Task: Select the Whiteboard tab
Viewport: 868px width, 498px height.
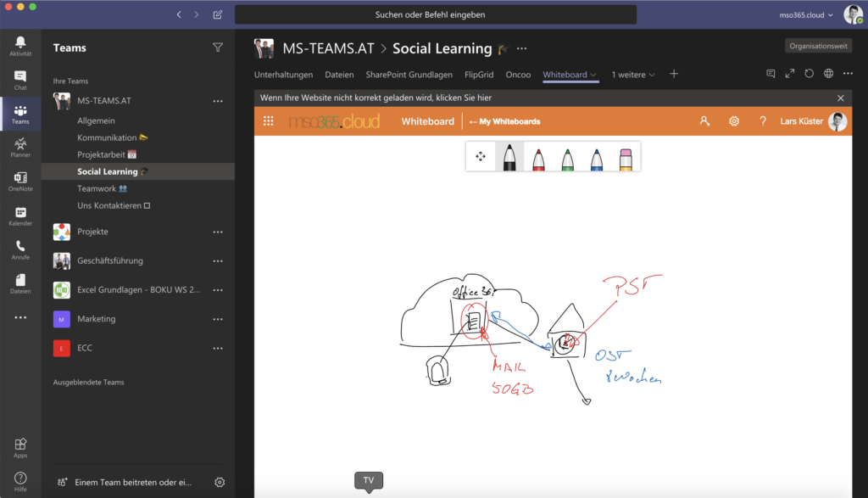Action: coord(565,74)
